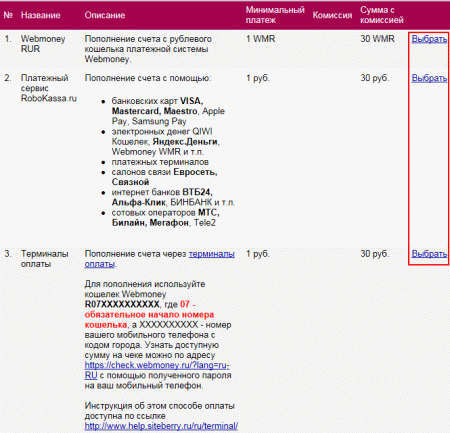Screen dimensions: 450x433
Task: Click the № column header
Action: (8, 15)
